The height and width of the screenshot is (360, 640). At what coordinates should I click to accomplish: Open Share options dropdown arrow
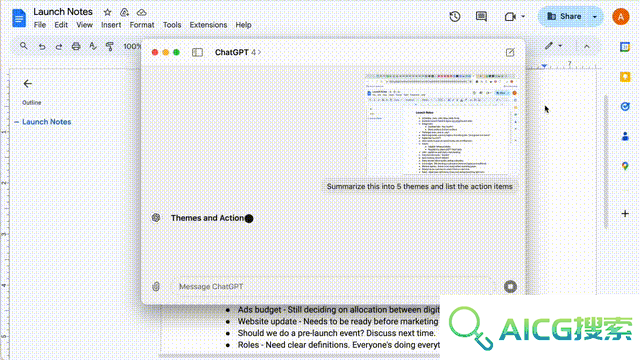click(595, 17)
